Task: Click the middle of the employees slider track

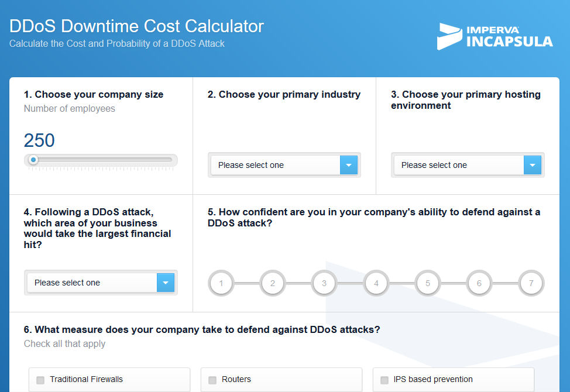Action: click(x=101, y=160)
